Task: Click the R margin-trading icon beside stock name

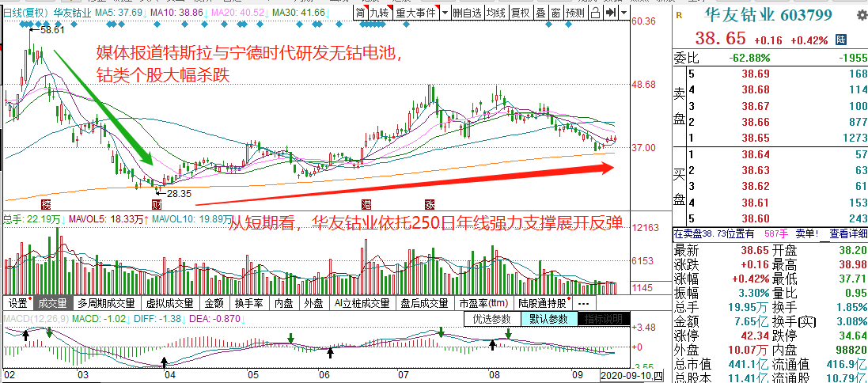Action: tap(679, 16)
